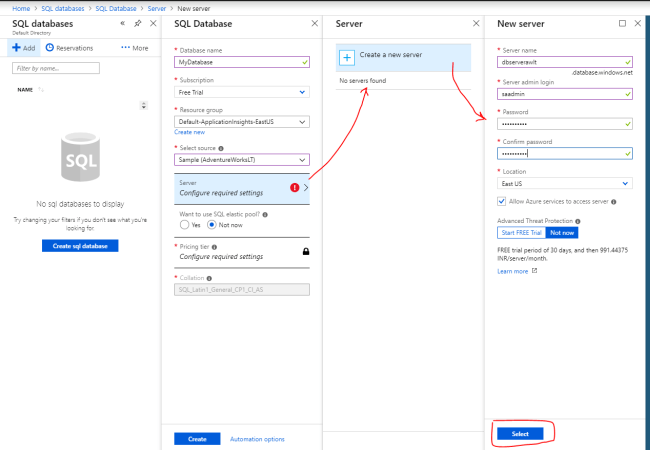
Task: Open the Resource group dropdown
Action: tap(242, 122)
